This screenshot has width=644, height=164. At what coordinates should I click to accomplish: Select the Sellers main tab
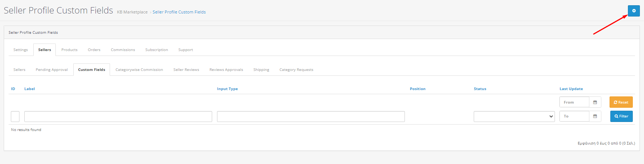click(x=45, y=50)
